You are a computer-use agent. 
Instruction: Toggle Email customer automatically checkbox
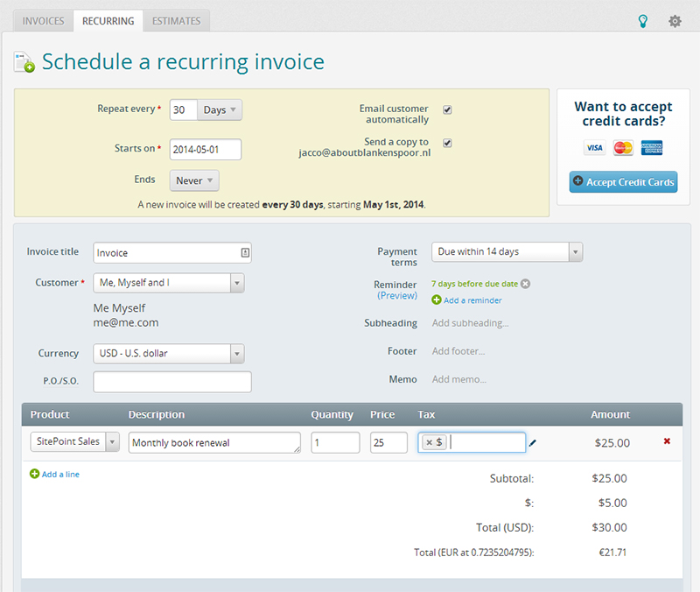[x=447, y=109]
